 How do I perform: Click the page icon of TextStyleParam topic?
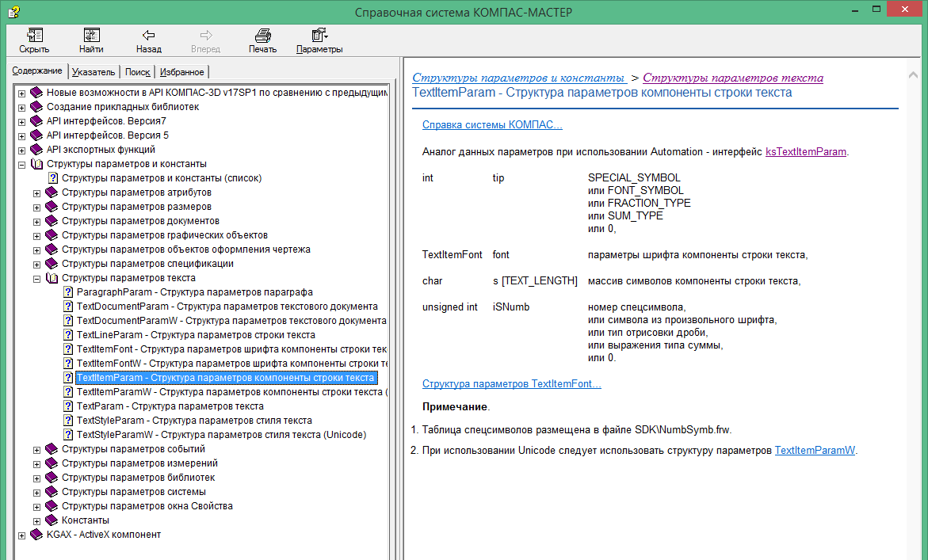[x=68, y=421]
